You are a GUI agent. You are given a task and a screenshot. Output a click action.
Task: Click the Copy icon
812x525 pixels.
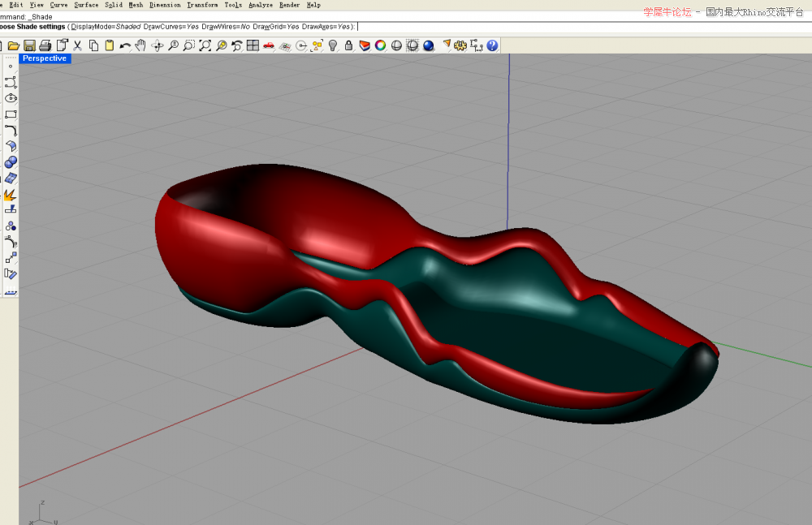pyautogui.click(x=93, y=45)
